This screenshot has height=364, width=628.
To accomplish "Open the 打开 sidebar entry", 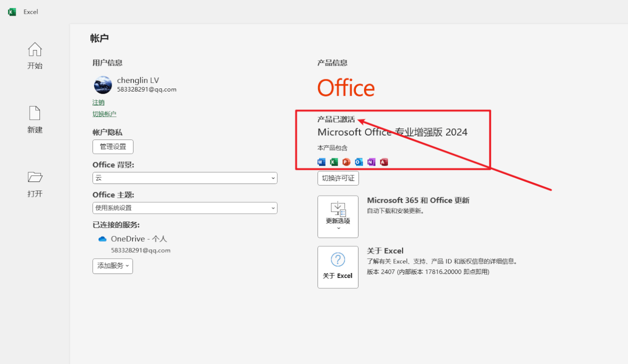I will click(x=34, y=184).
